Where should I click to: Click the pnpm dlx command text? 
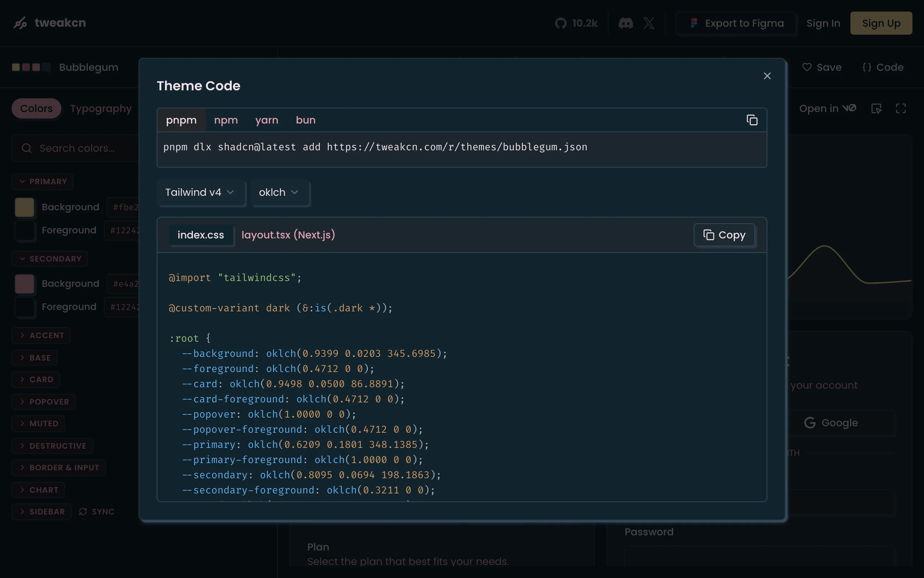375,147
